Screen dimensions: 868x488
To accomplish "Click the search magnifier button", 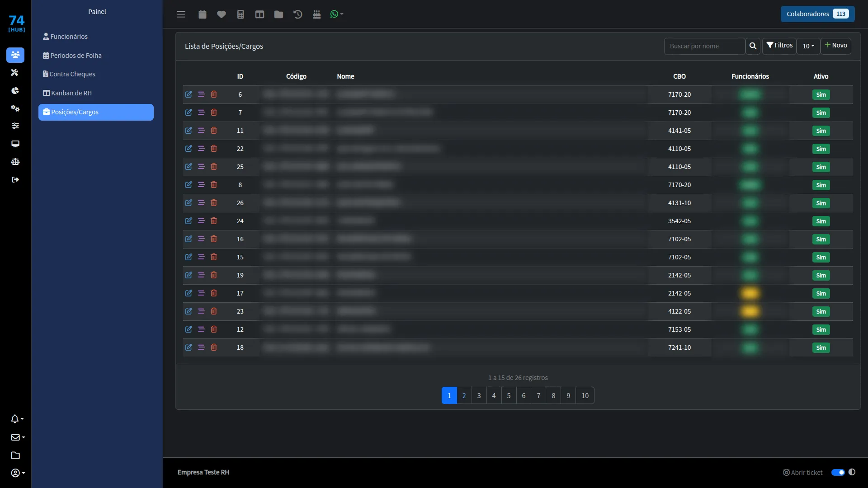I will coord(753,46).
